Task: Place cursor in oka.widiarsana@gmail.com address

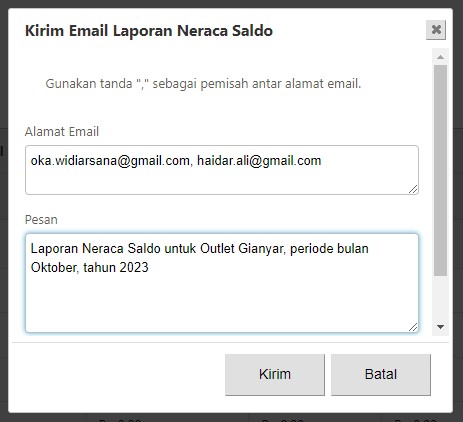Action: pyautogui.click(x=110, y=161)
